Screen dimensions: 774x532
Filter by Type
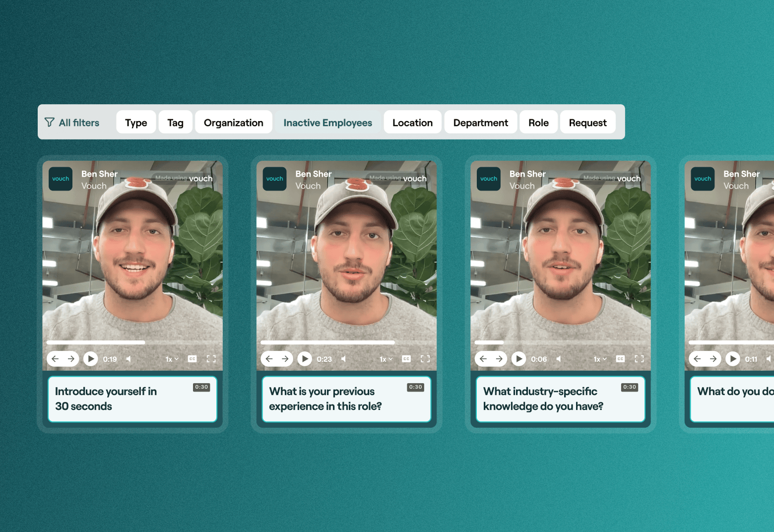coord(136,122)
